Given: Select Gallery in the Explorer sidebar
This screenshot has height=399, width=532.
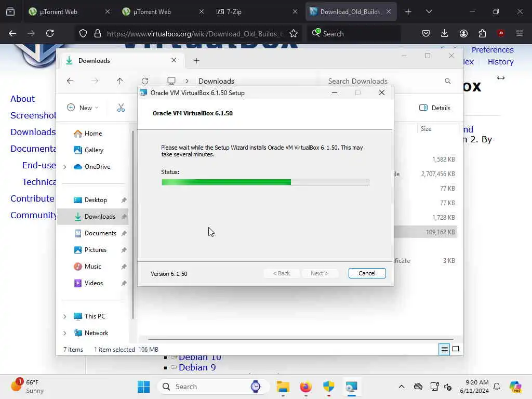Looking at the screenshot, I should (93, 150).
